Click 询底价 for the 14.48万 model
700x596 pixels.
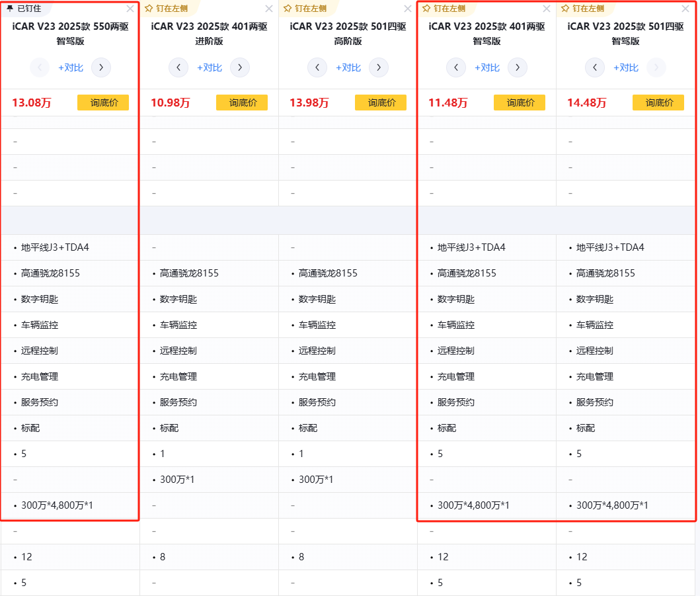pyautogui.click(x=658, y=103)
